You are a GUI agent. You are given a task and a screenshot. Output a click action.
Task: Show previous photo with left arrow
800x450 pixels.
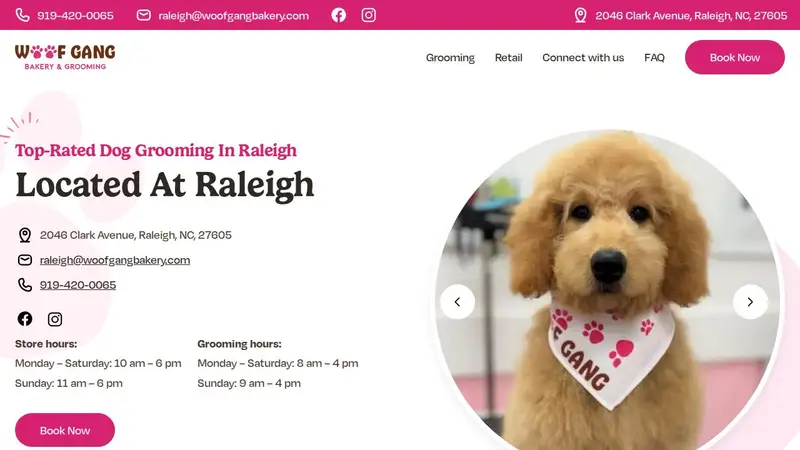[x=457, y=302]
